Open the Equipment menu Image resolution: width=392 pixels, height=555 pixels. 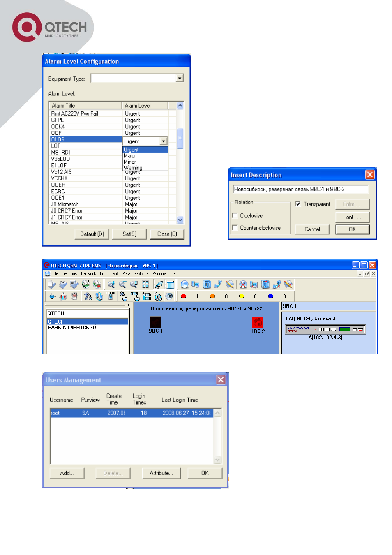(x=109, y=273)
